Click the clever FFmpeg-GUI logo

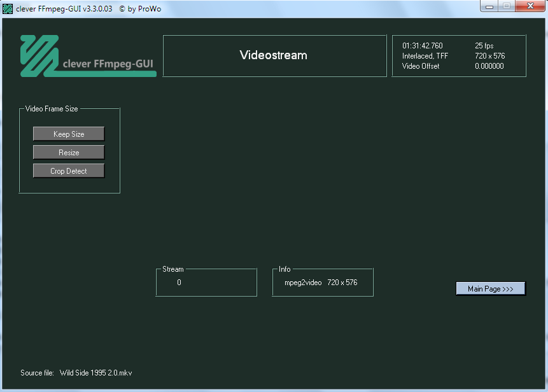pyautogui.click(x=88, y=56)
